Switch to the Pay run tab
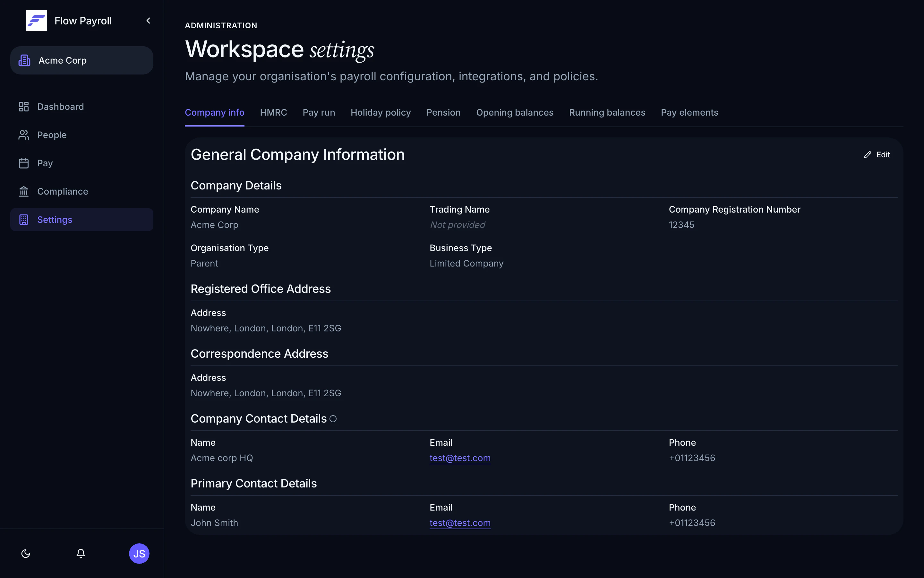 [319, 112]
